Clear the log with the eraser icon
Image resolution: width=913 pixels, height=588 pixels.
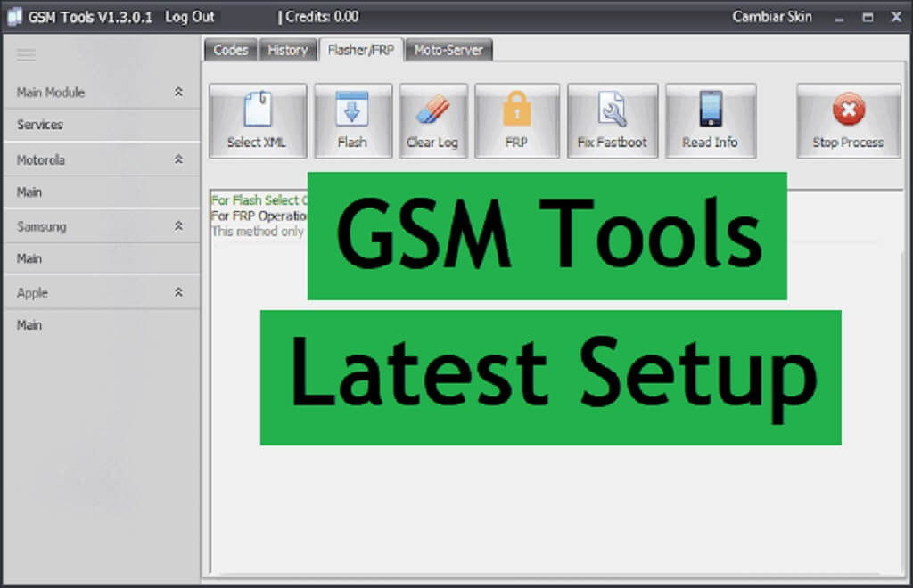(432, 121)
